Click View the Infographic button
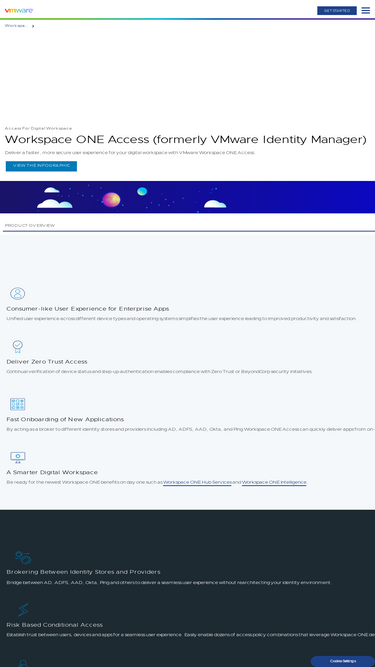Screen dimensions: 375x667 41,166
